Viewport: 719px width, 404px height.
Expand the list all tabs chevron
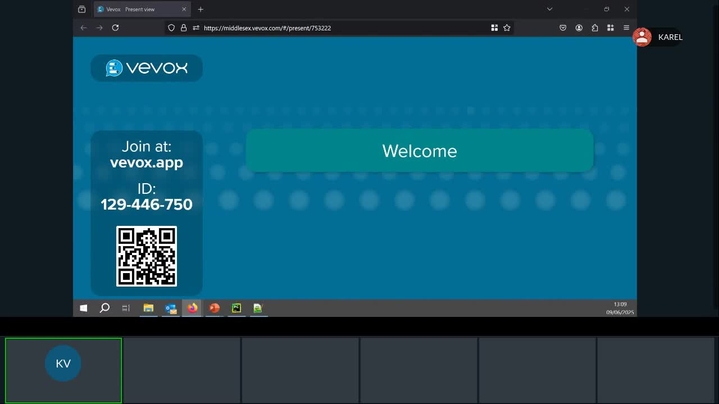coord(549,9)
